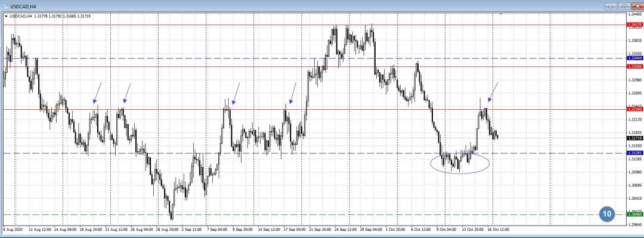Click the 14 Sep 12:00 time axis label
The width and height of the screenshot is (644, 238).
[268, 230]
